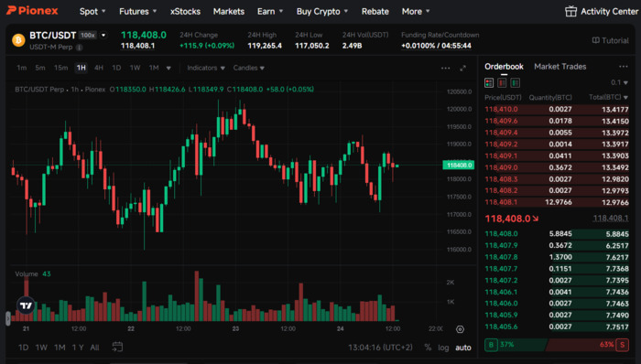Click the Bitcoin coin icon
Screen dimensions: 641x364
(x=18, y=40)
